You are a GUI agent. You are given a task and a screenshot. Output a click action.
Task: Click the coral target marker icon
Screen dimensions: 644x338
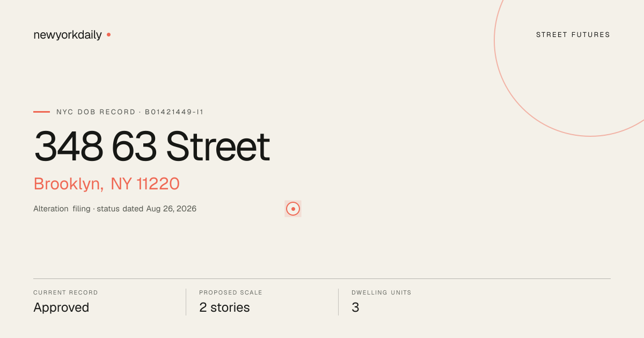pos(293,209)
